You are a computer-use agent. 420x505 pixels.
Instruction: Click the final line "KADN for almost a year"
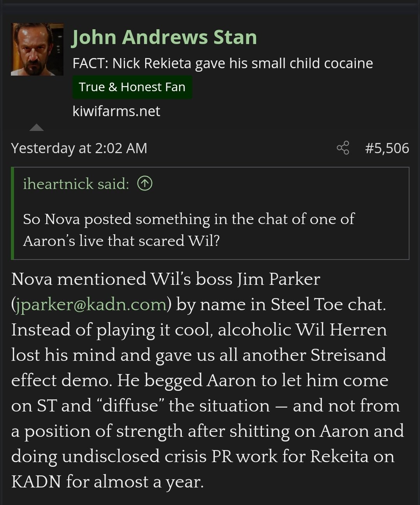(107, 482)
